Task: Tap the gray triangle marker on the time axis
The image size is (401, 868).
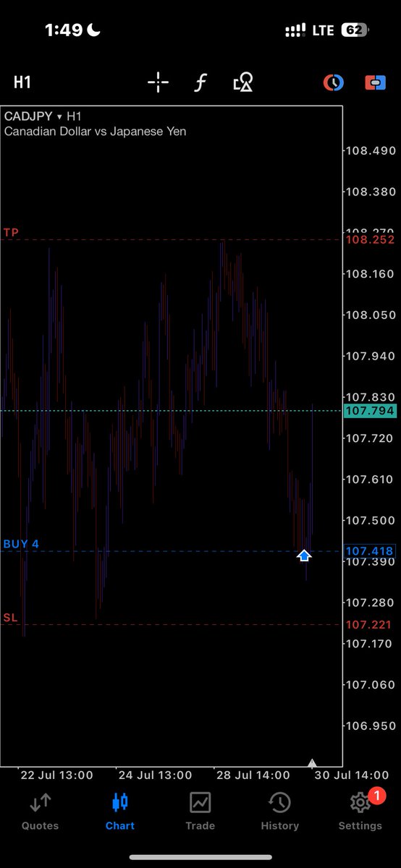Action: 312,763
